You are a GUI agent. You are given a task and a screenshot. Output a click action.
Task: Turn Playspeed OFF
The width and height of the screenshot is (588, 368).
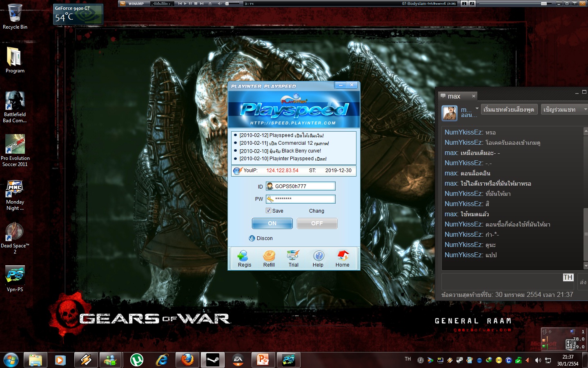coord(317,223)
